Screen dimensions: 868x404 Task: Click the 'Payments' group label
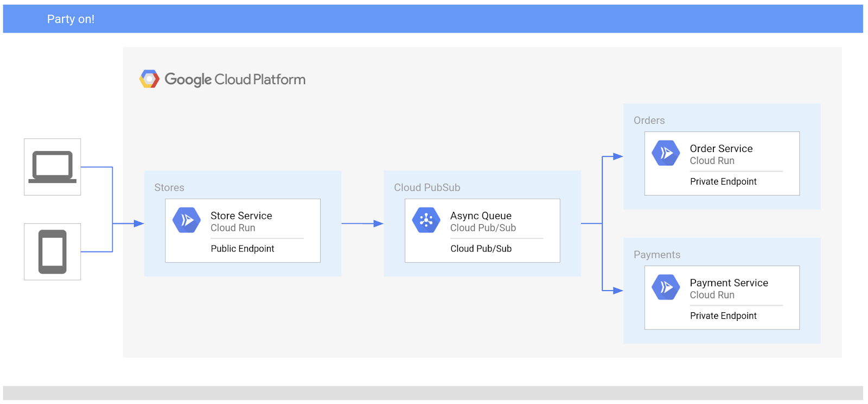coord(657,255)
